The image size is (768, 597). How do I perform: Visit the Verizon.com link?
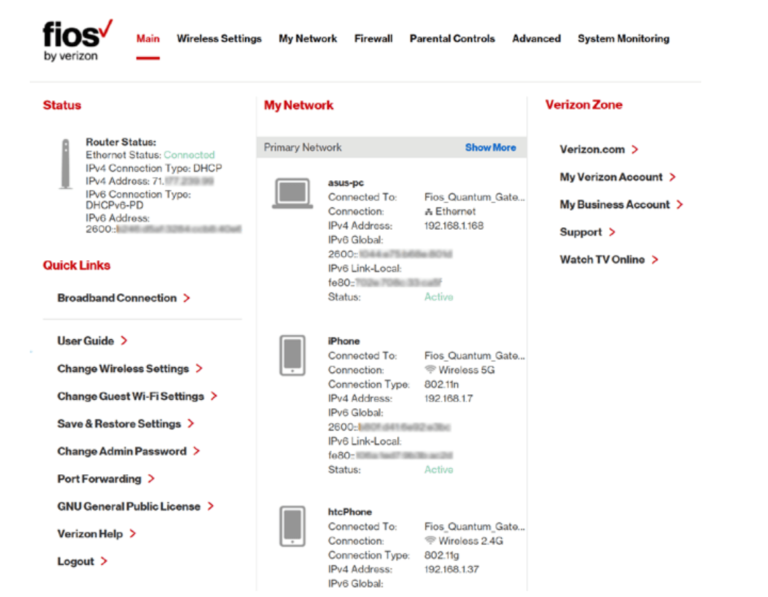pos(592,149)
